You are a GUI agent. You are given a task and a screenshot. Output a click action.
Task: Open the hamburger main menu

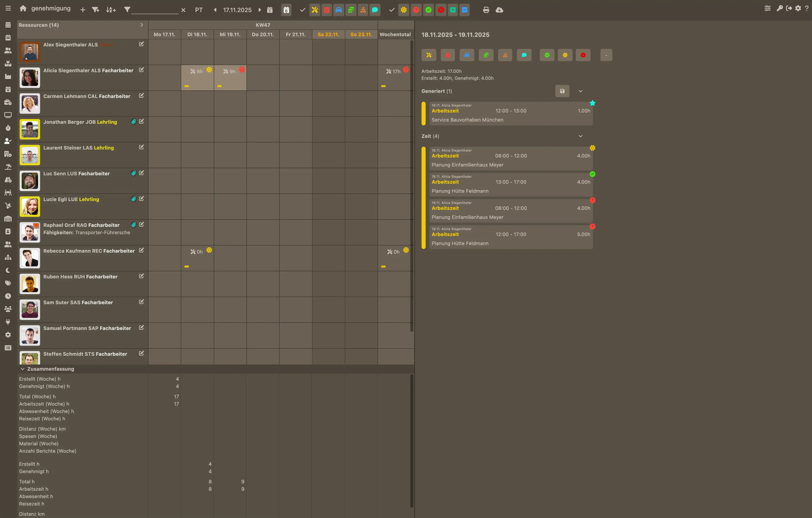coord(8,9)
